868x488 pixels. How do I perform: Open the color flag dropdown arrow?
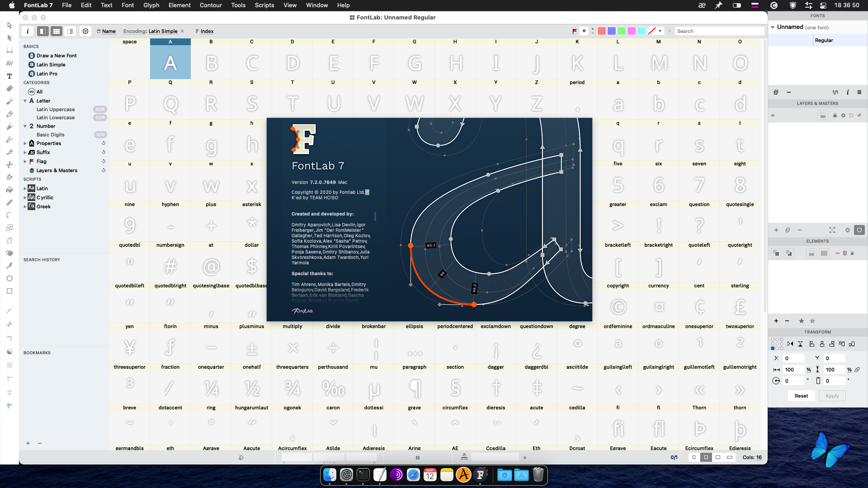click(x=660, y=31)
